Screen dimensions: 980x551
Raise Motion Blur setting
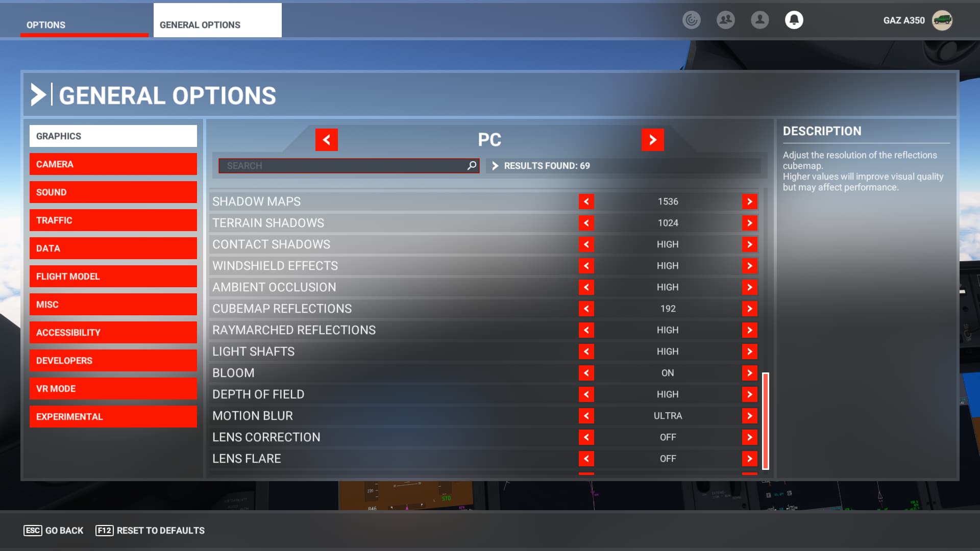click(x=749, y=416)
